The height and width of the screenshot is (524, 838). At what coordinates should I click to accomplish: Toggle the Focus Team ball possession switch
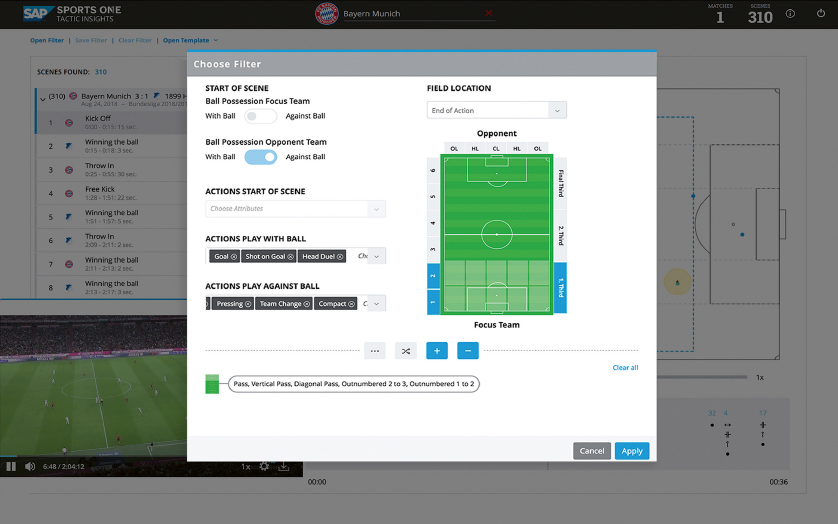tap(260, 116)
